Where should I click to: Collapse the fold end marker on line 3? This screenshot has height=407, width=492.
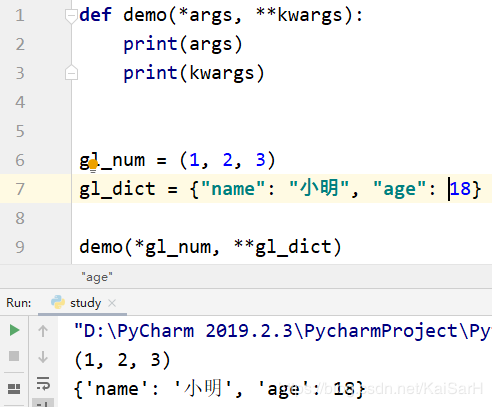pyautogui.click(x=71, y=73)
